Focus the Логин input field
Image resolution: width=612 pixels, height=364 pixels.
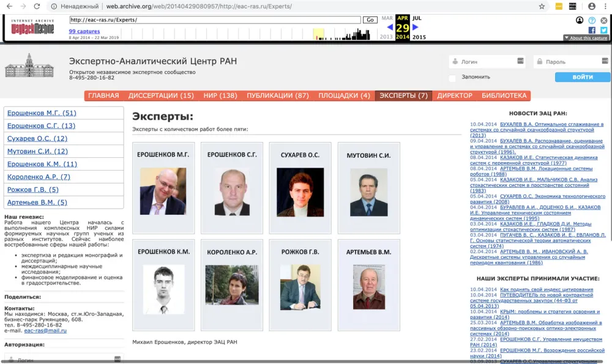click(x=488, y=62)
